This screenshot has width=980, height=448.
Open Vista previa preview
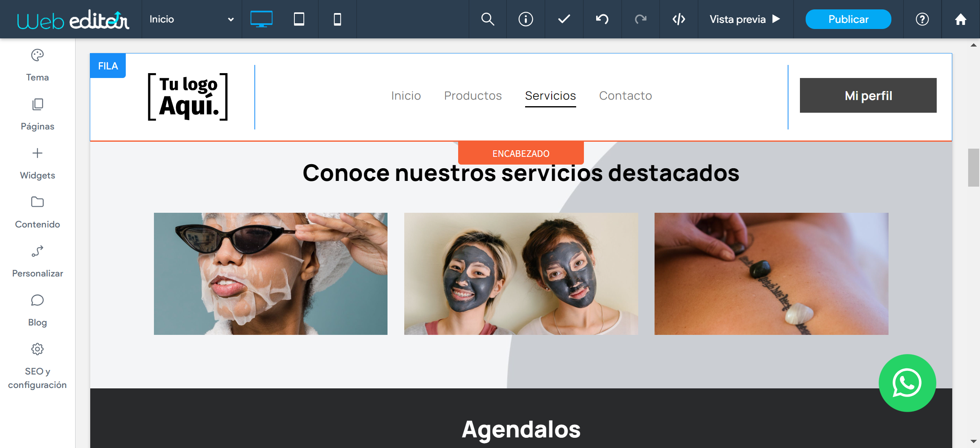point(745,19)
